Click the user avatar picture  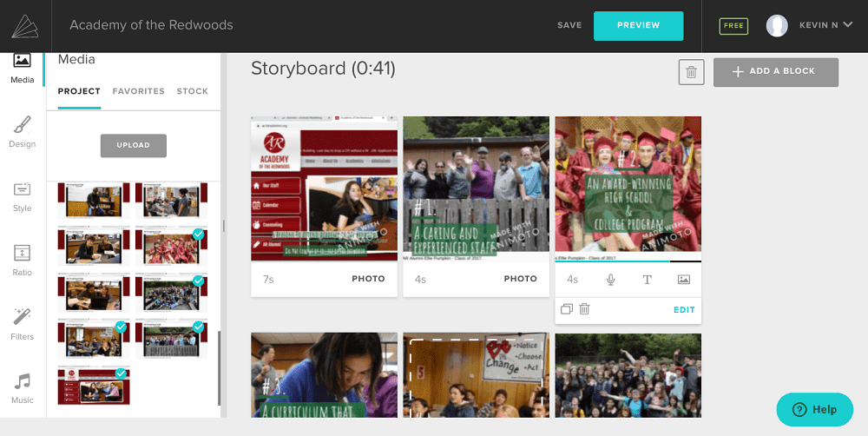pyautogui.click(x=777, y=25)
